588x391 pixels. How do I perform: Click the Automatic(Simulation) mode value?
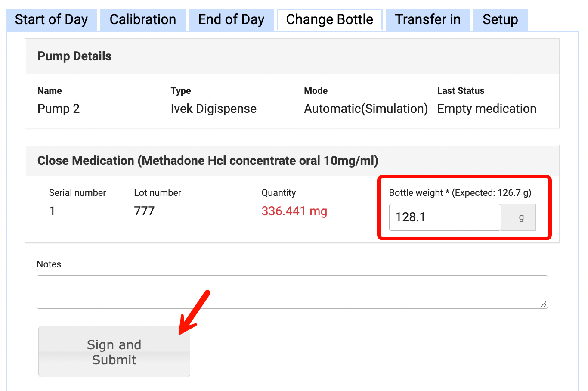tap(365, 109)
